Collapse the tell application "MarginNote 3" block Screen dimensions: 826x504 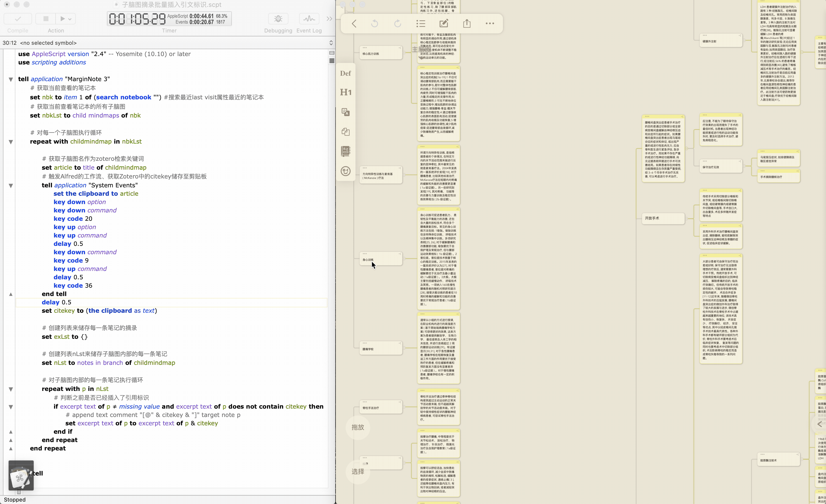(11, 79)
